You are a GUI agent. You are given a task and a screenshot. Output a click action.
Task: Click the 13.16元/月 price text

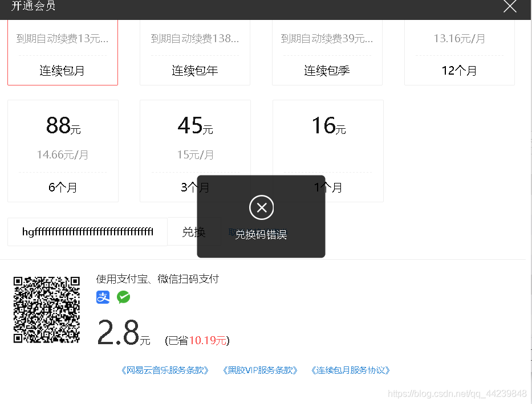click(460, 39)
